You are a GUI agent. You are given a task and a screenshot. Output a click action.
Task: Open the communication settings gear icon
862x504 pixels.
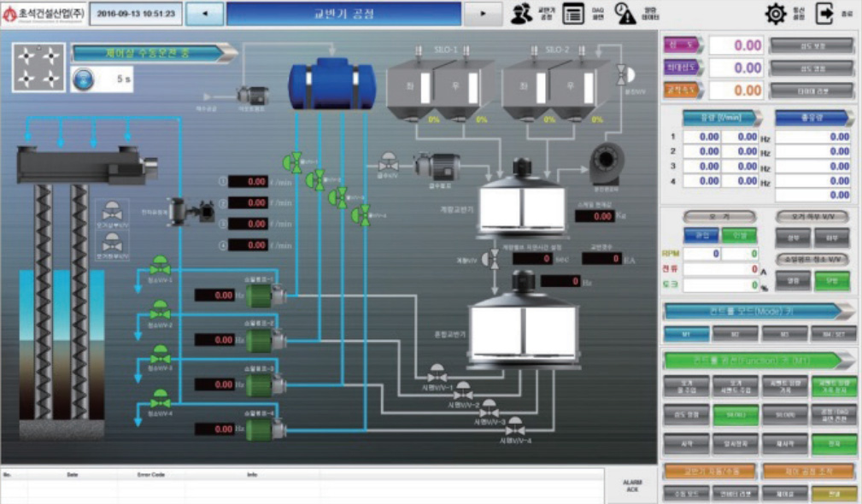(775, 14)
